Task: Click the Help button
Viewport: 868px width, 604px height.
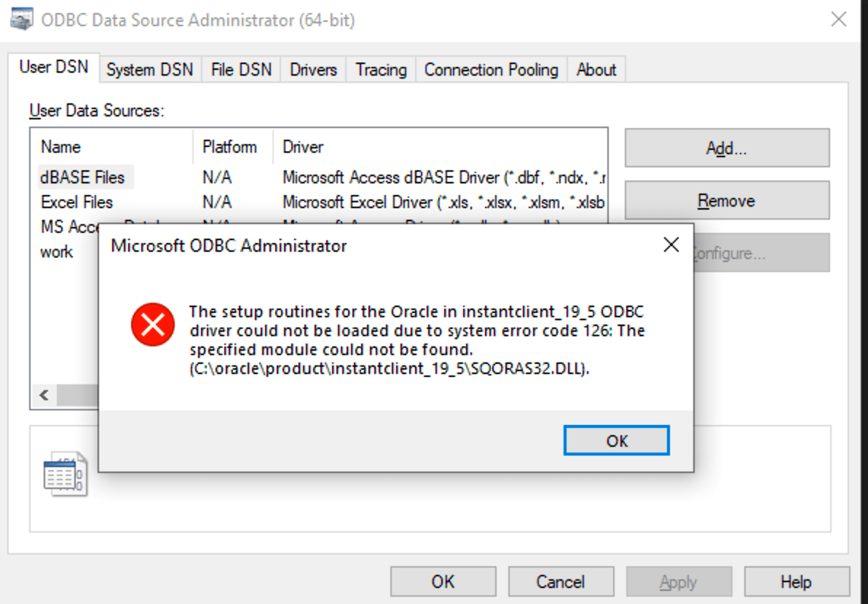Action: (x=795, y=582)
